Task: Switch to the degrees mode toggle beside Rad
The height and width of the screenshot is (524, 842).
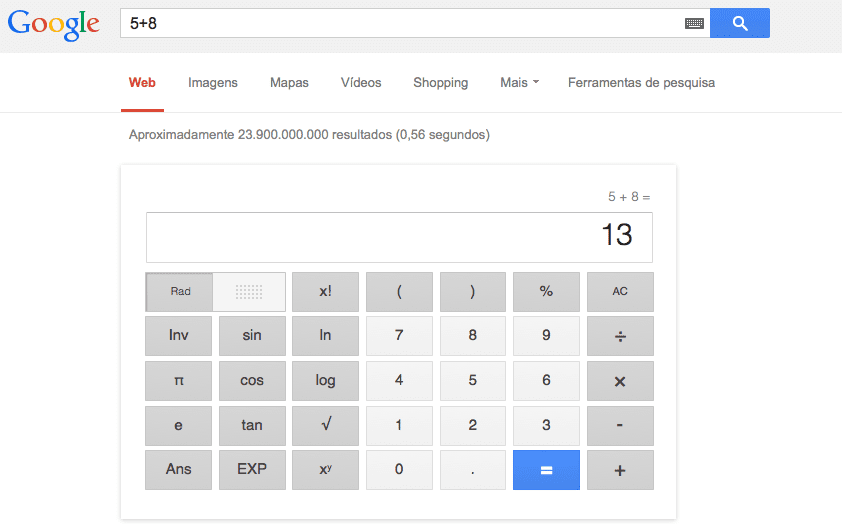Action: [x=249, y=292]
